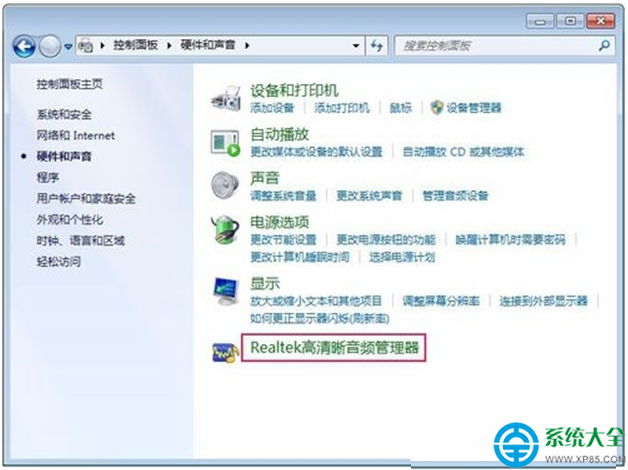Image resolution: width=628 pixels, height=470 pixels.
Task: Open the Display monitor icon
Action: pos(226,291)
